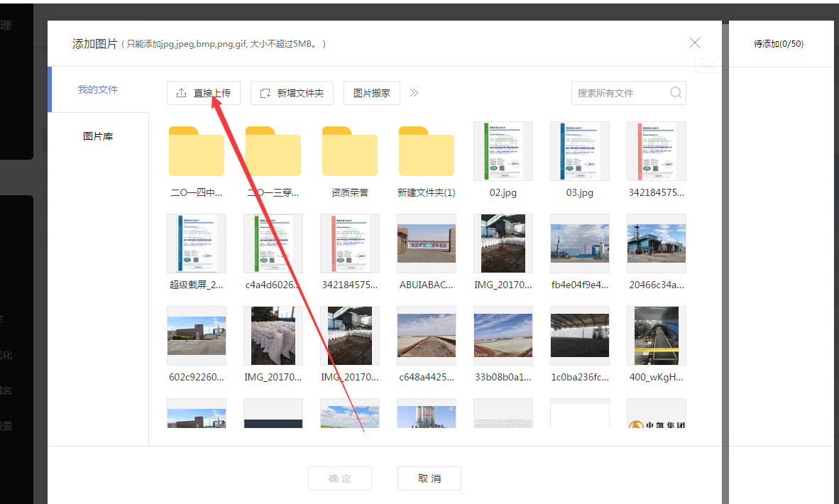Select the 03.jpg certificate thumbnail
This screenshot has width=839, height=504.
580,151
